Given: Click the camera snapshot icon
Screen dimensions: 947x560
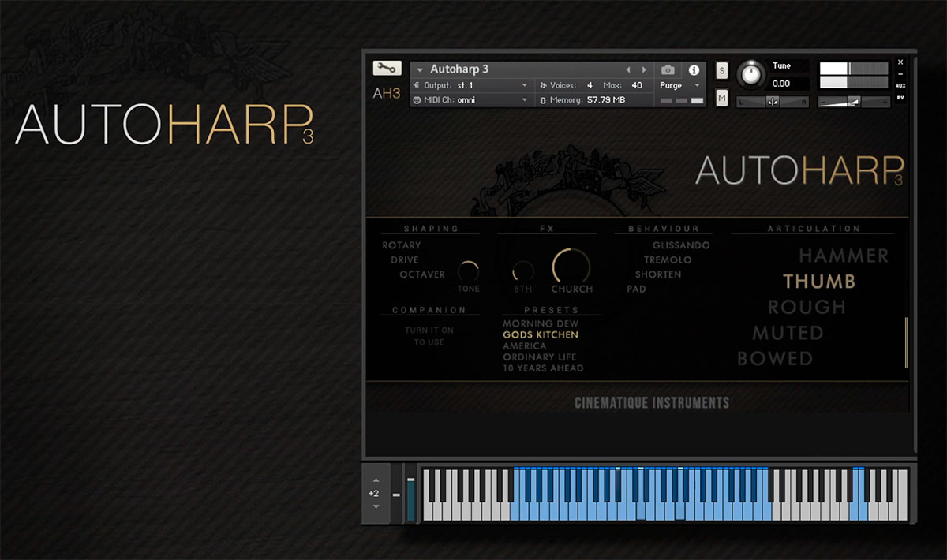Looking at the screenshot, I should 668,70.
